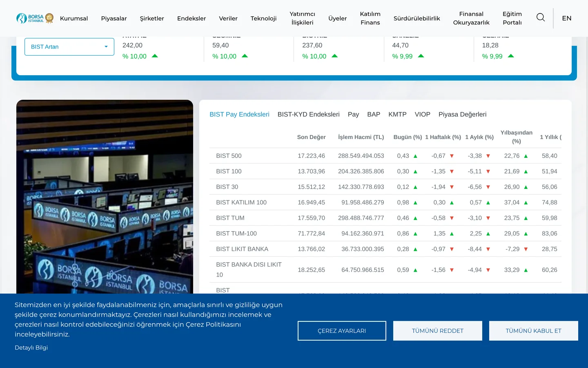Click the BIST KATILIM 100 row name
Image resolution: width=588 pixels, height=368 pixels.
pos(241,202)
